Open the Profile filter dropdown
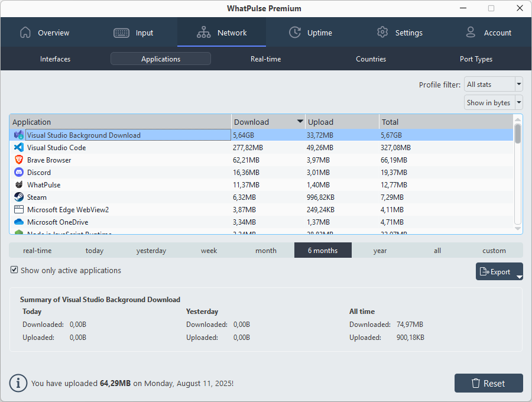 494,84
